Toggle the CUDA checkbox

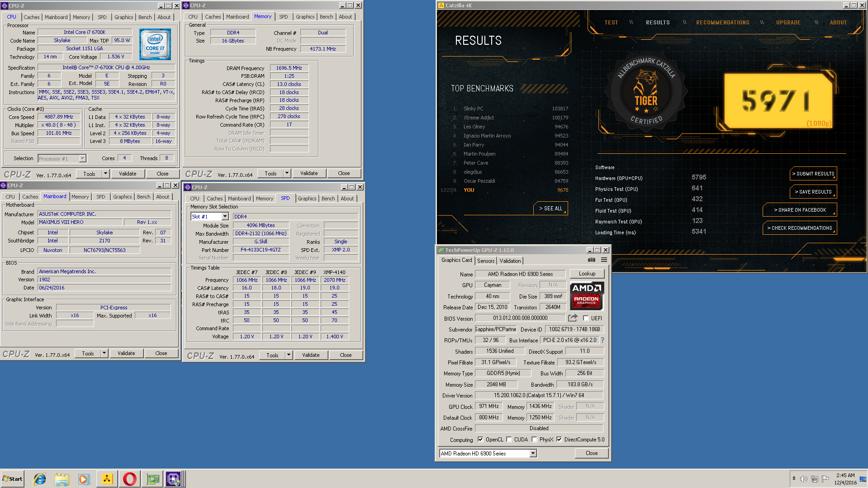pos(509,439)
